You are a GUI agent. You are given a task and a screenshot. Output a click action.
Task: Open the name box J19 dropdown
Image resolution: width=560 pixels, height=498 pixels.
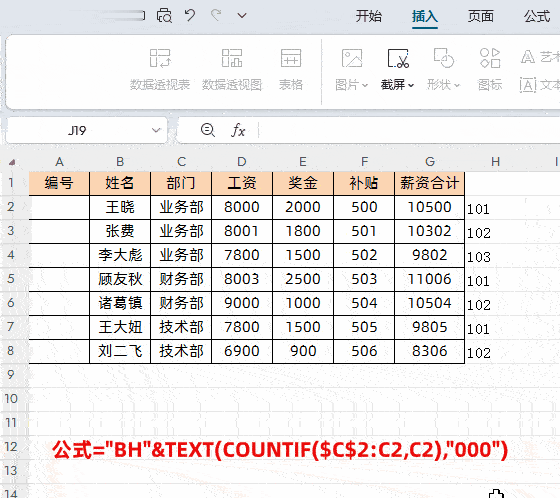pos(156,130)
